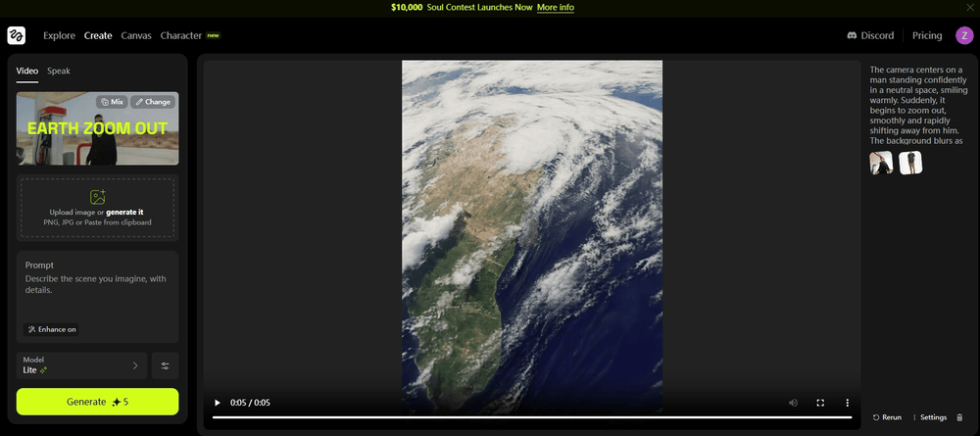
Task: Open the Create menu item
Action: click(x=98, y=35)
